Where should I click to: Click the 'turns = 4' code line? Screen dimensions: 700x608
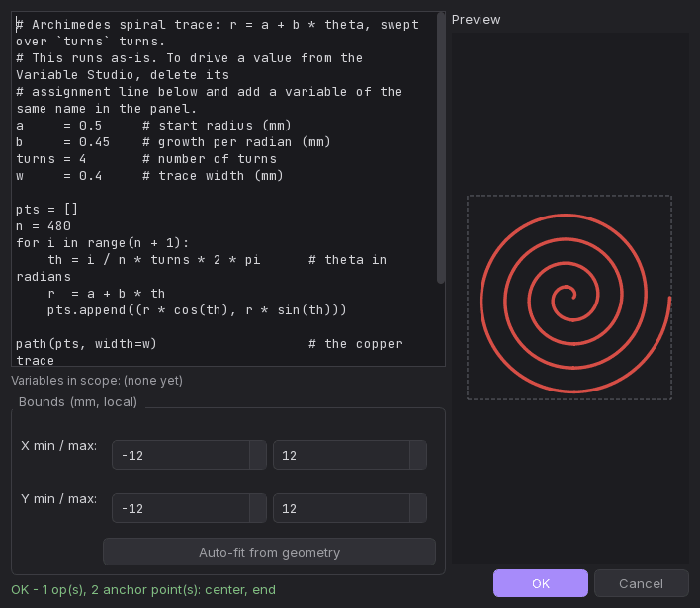pos(146,159)
